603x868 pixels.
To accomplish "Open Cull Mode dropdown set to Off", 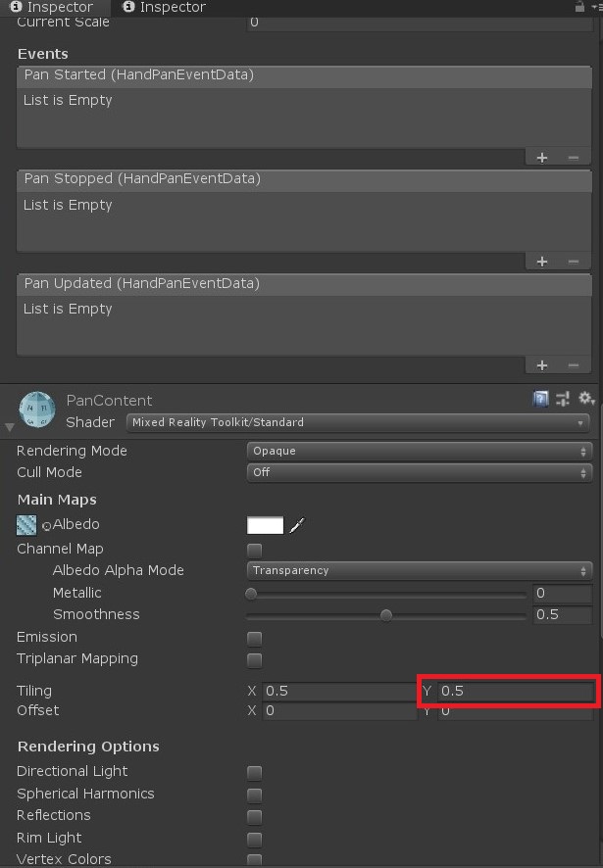I will [419, 473].
